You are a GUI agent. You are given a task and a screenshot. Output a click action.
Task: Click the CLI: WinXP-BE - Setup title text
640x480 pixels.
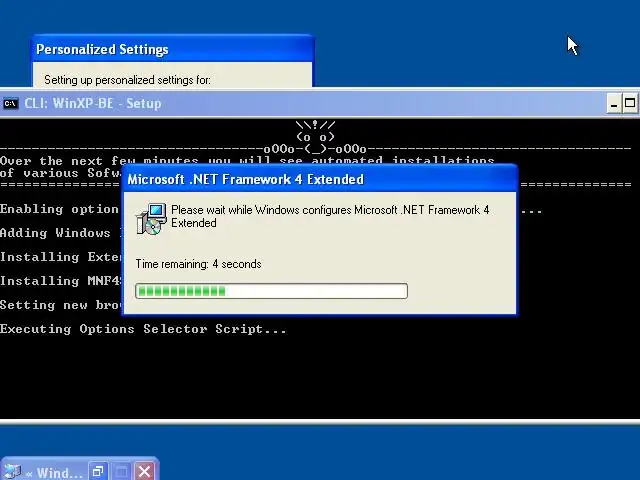click(x=93, y=104)
